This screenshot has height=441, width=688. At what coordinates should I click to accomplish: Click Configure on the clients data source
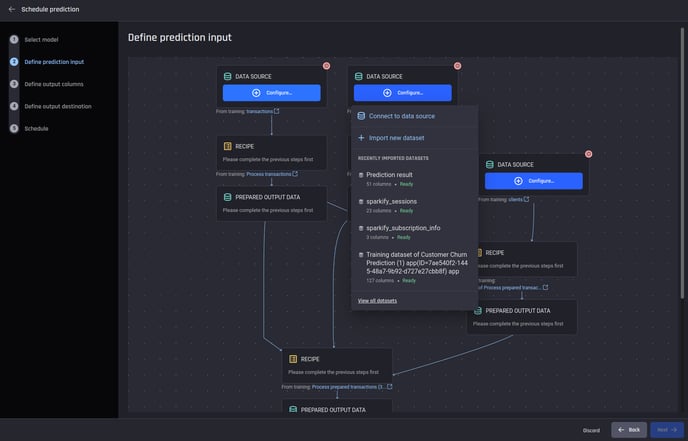coord(534,181)
